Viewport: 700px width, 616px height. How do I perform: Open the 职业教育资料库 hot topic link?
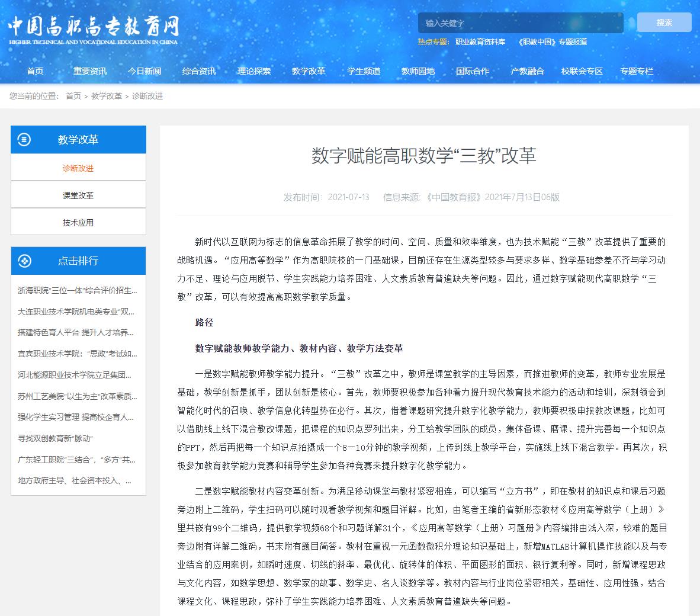480,41
